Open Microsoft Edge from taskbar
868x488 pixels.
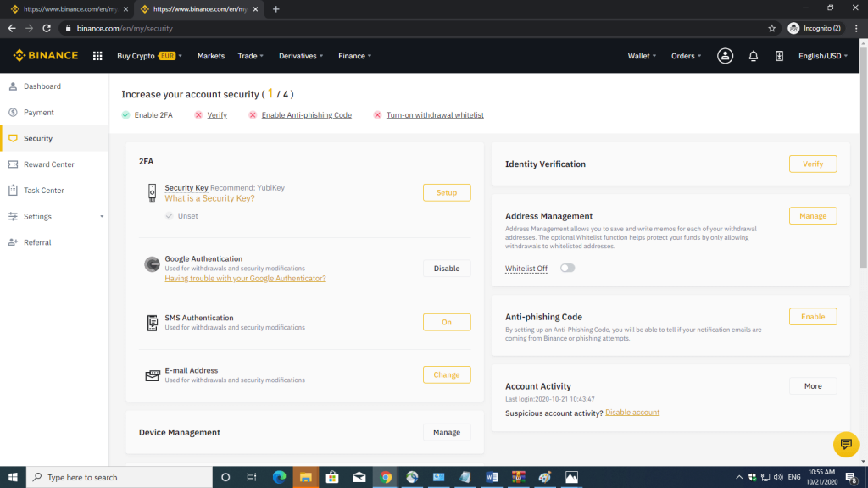coord(279,477)
